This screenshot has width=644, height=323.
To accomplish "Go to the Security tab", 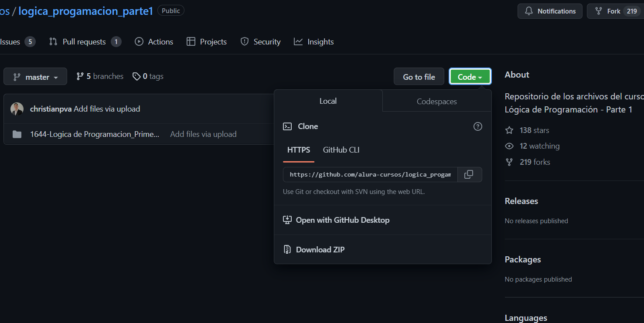I will pyautogui.click(x=261, y=42).
